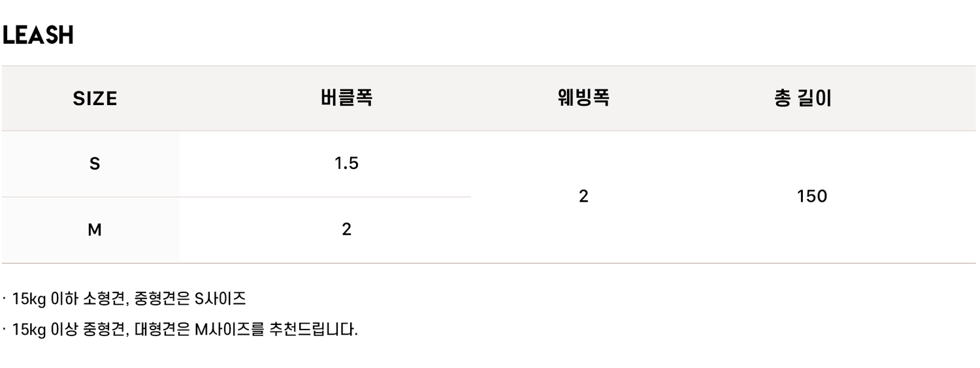Image resolution: width=980 pixels, height=368 pixels.
Task: Click the 버클폭 column header
Action: coord(346,99)
